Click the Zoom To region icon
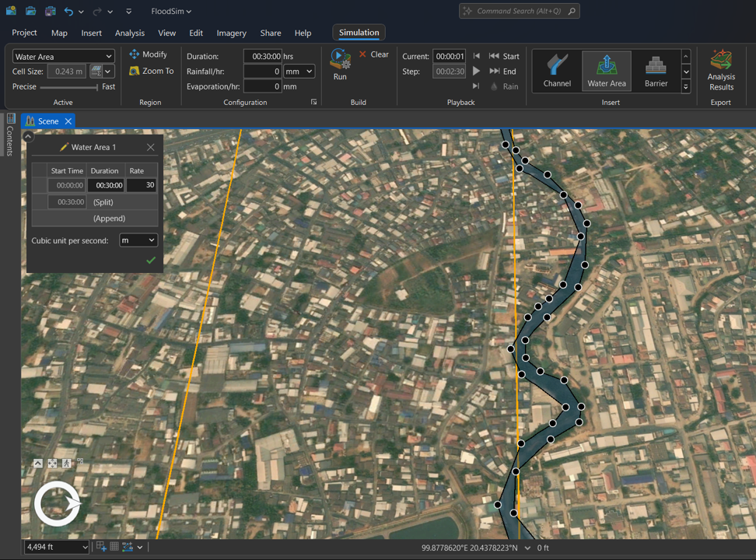 [135, 71]
